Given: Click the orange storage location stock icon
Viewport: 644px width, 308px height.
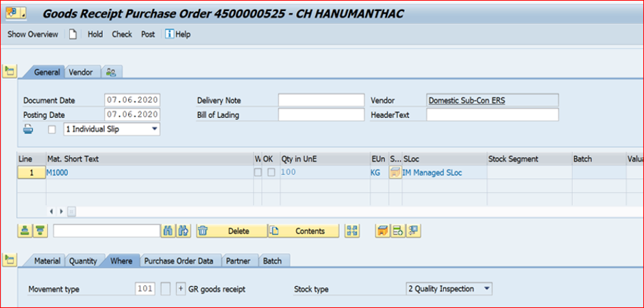Looking at the screenshot, I should pyautogui.click(x=382, y=231).
